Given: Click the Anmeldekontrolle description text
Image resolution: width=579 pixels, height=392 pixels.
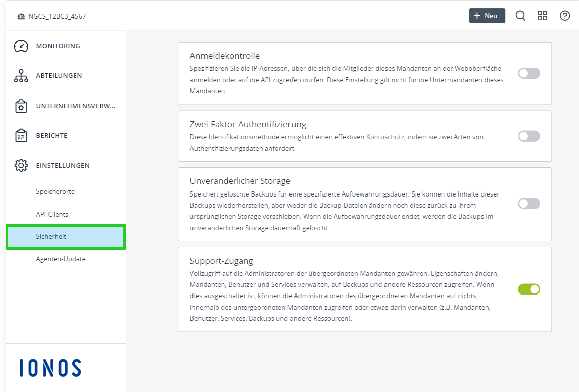Looking at the screenshot, I should tap(346, 80).
